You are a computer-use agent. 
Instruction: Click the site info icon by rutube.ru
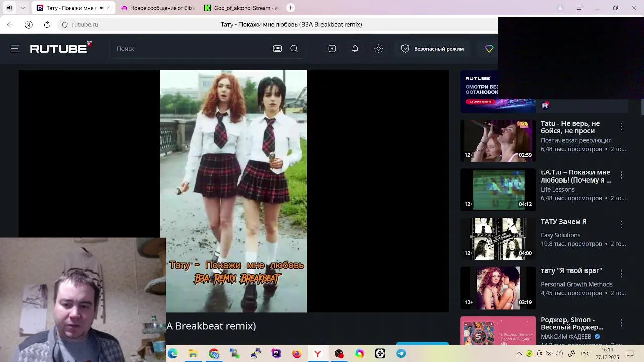point(65,24)
